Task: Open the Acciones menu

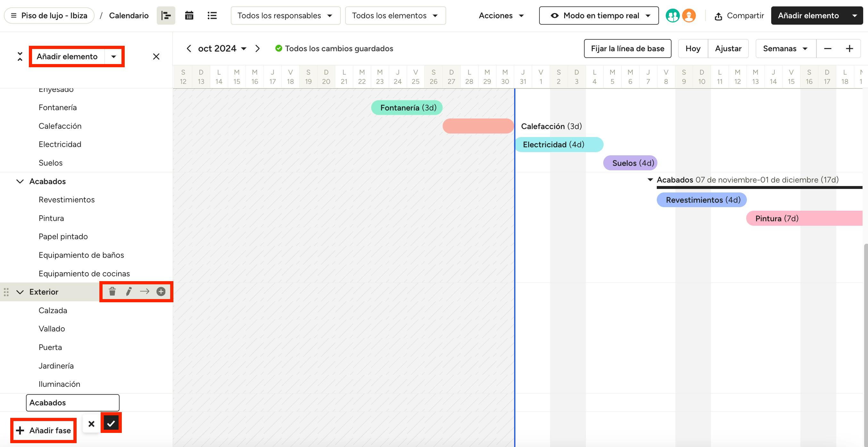Action: pos(501,15)
